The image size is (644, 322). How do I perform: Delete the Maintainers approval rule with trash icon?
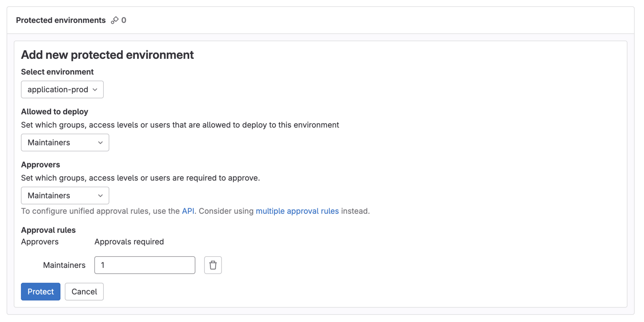(213, 265)
